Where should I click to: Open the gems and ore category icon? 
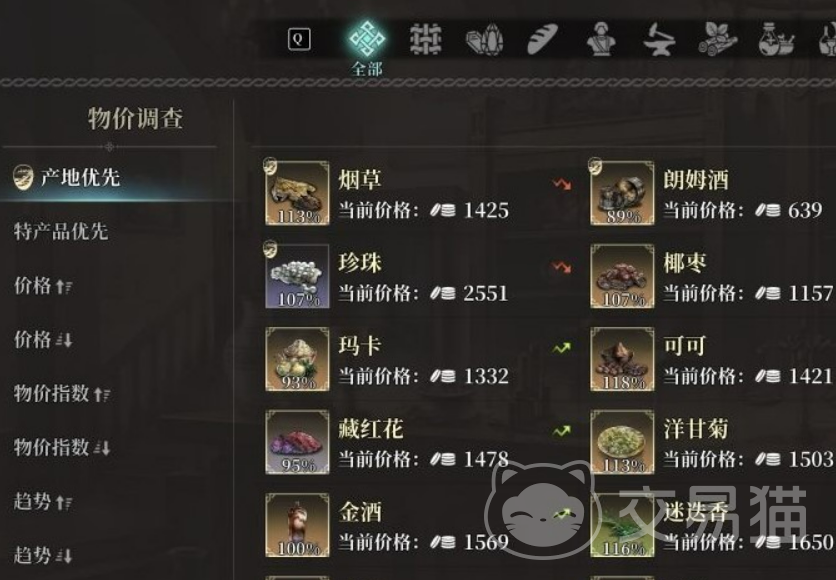click(484, 39)
